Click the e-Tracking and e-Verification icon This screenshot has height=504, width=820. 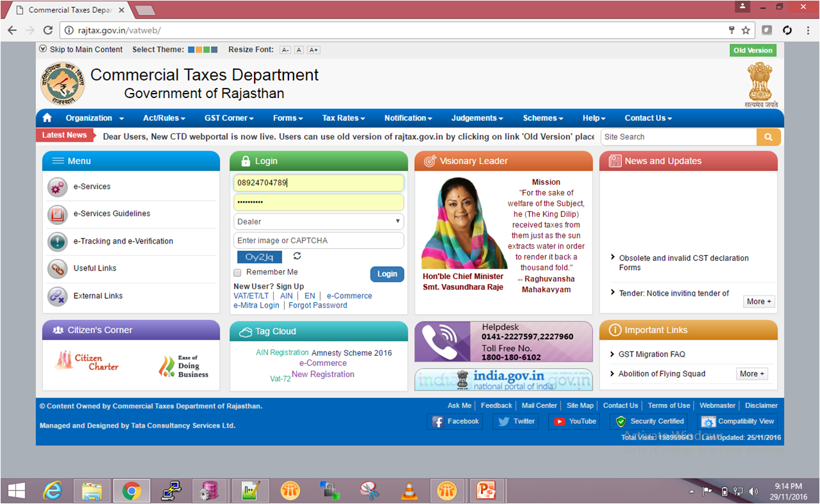point(57,242)
